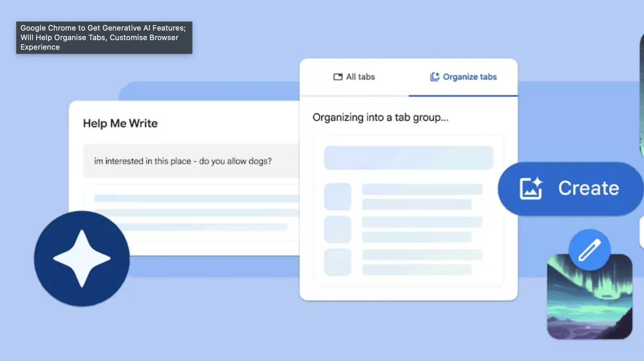Select the first square placeholder in tab group list
Viewport: 644px width, 361px height.
[x=338, y=197]
